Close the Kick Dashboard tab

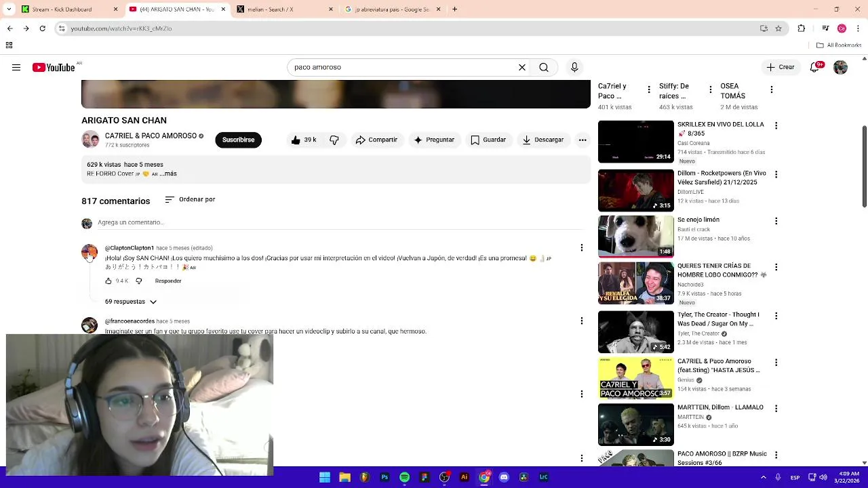[115, 9]
